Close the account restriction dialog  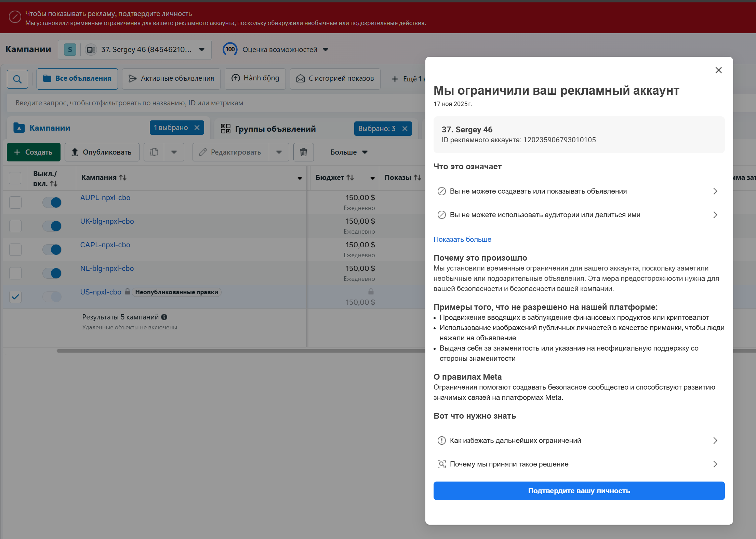tap(718, 70)
